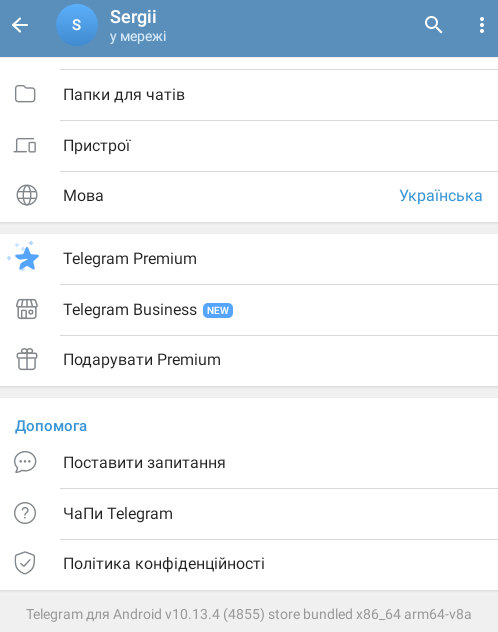Click the question mark FAQ icon
Screen dimensions: 498x632
tap(25, 513)
